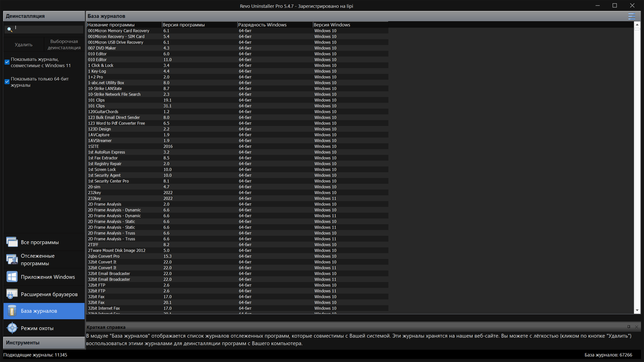
Task: Select the 1st Fax Extractor entry
Action: click(x=237, y=158)
